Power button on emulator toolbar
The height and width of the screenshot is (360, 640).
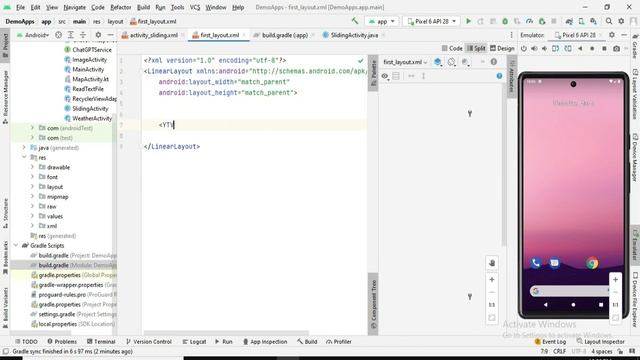[x=524, y=49]
